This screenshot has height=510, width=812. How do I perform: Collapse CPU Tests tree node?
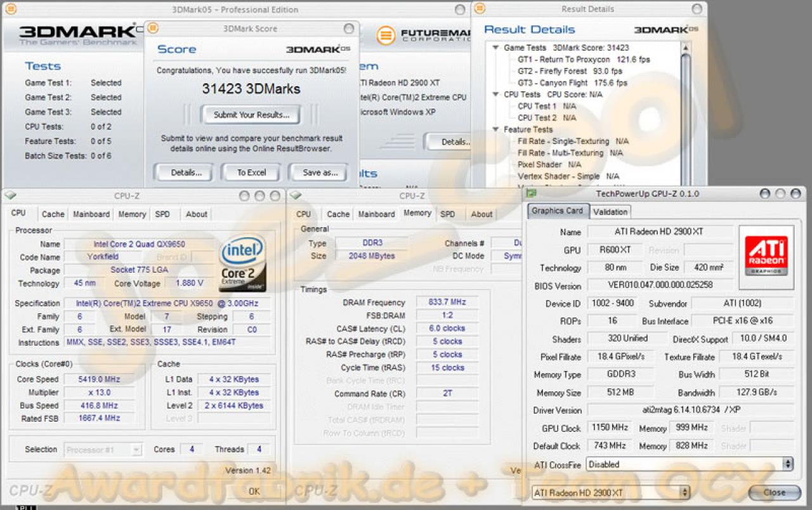(x=495, y=95)
